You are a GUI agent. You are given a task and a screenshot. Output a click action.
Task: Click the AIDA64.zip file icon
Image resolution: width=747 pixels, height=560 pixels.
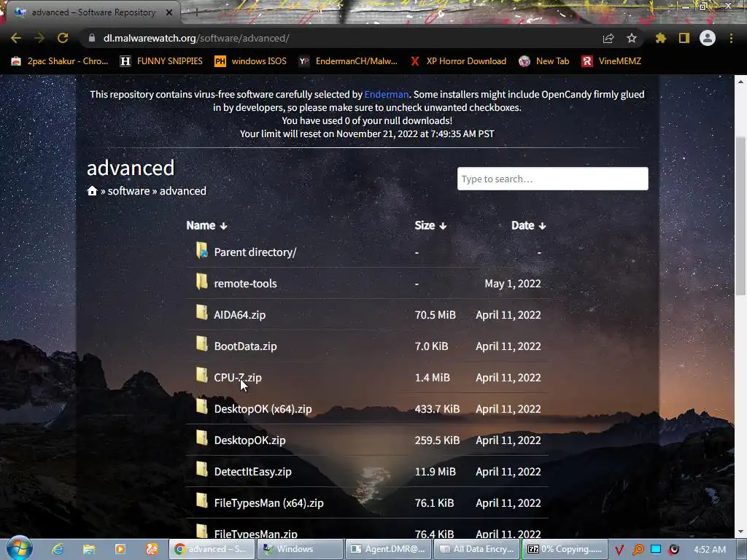[201, 313]
